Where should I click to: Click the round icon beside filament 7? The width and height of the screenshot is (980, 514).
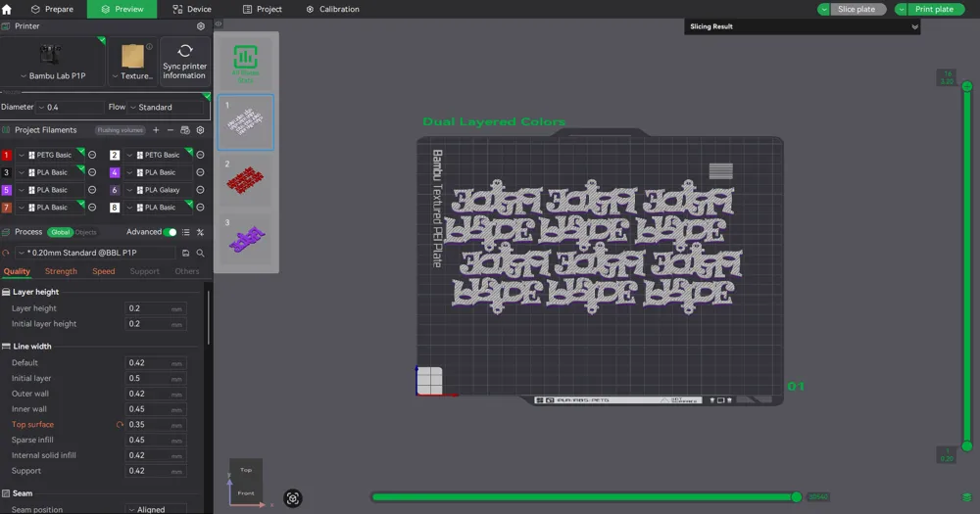[92, 208]
